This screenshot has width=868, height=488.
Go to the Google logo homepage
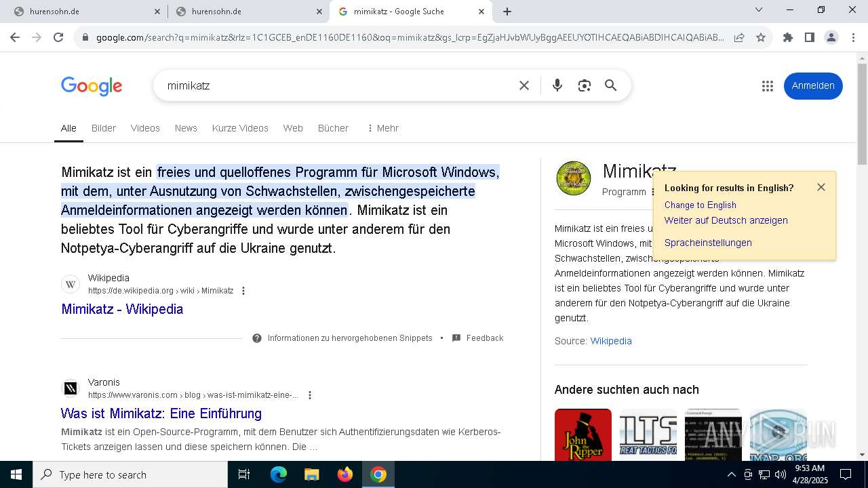tap(92, 86)
